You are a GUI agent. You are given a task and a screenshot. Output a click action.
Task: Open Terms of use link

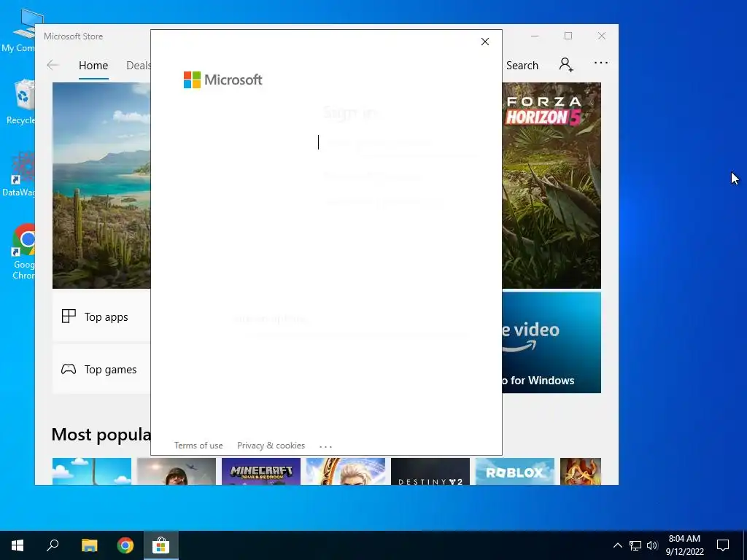coord(198,446)
